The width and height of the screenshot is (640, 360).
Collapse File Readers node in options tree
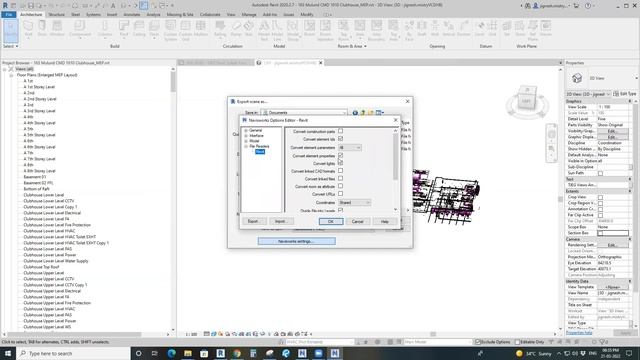246,146
